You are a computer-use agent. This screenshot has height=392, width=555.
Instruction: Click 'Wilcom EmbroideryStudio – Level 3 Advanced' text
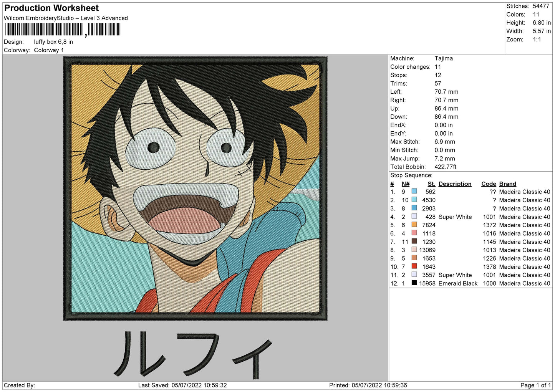coord(66,18)
